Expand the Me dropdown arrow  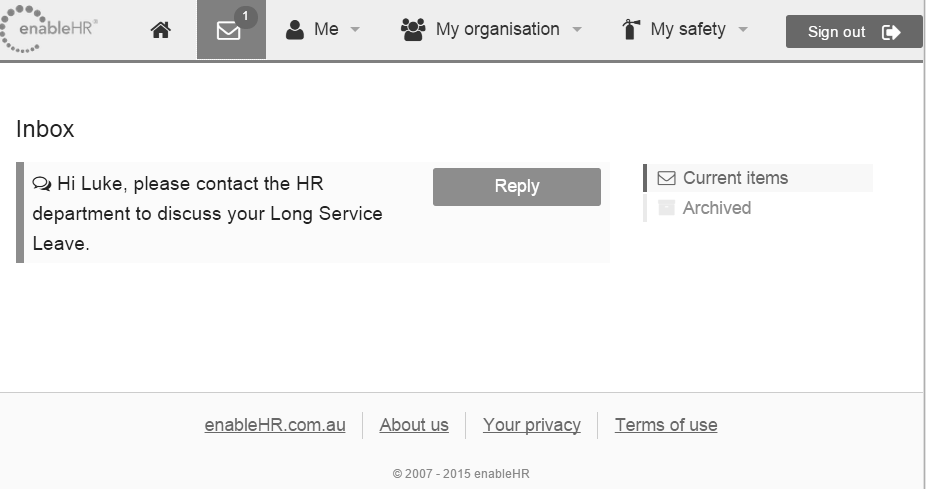(x=355, y=29)
